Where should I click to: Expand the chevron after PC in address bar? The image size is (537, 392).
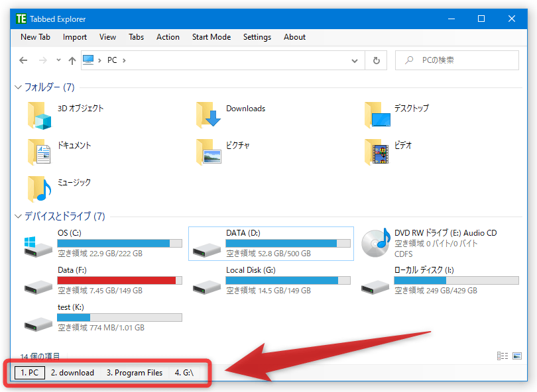(124, 60)
